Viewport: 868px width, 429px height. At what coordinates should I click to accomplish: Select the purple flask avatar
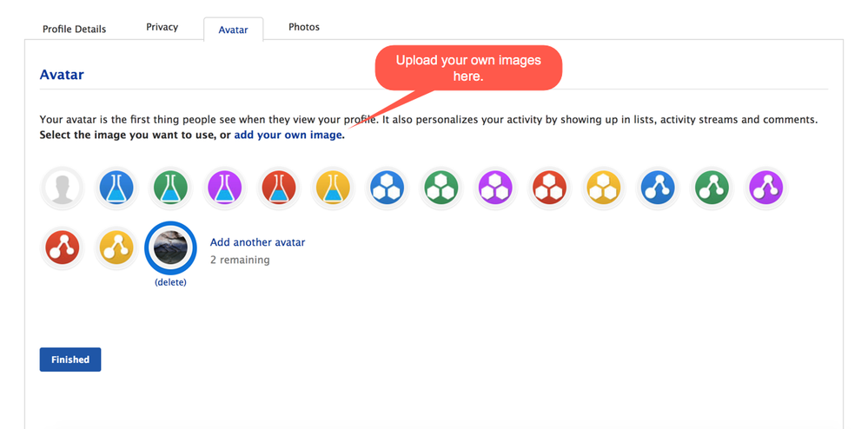point(225,188)
